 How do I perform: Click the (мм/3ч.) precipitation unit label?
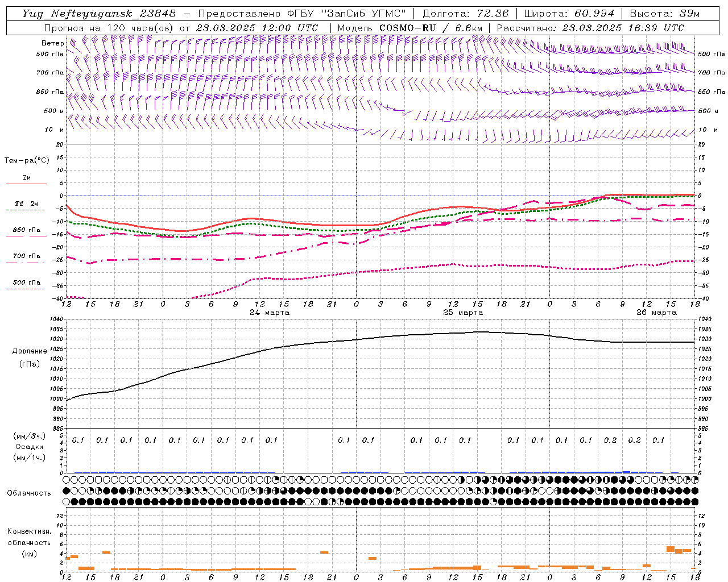30,436
